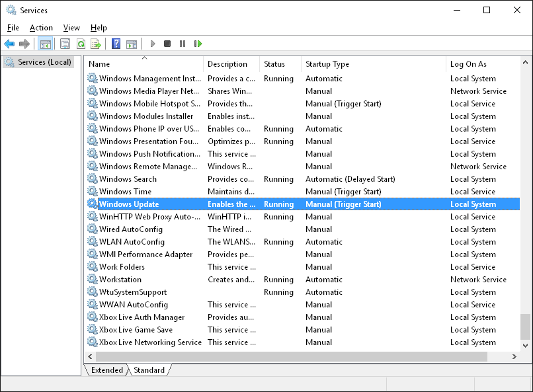Click the Export List toolbar icon
Screen dimensions: 533x392
[x=96, y=44]
